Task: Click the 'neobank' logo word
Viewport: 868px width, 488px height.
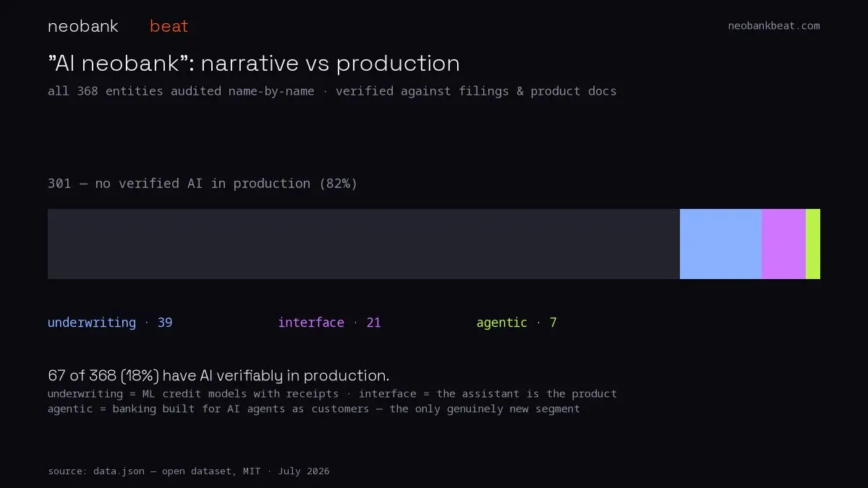Action: tap(83, 26)
